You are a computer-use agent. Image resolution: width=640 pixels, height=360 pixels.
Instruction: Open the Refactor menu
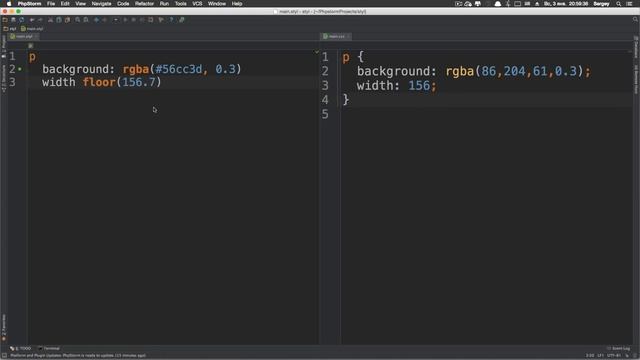(144, 4)
